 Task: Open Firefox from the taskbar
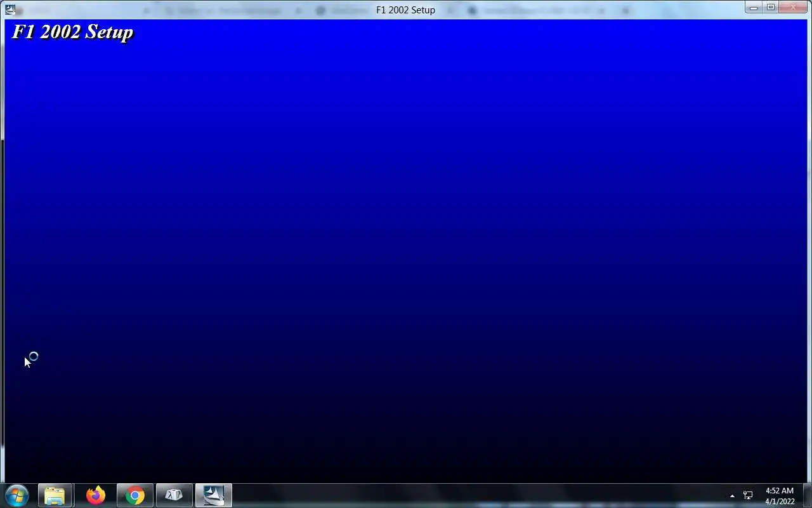[96, 495]
